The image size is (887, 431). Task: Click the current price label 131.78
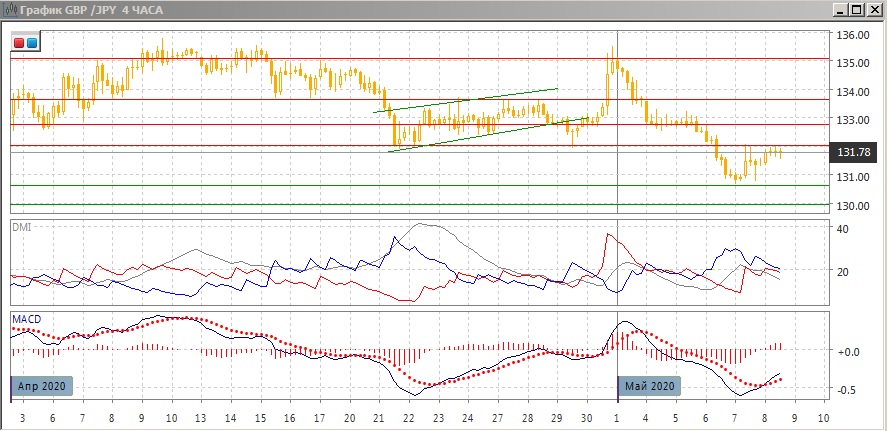tap(853, 152)
